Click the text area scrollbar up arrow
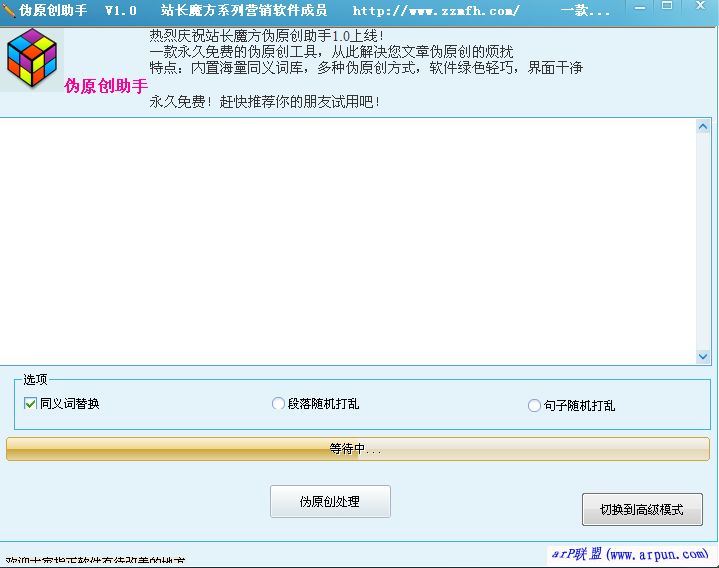Screen dimensions: 719x568 [x=703, y=127]
